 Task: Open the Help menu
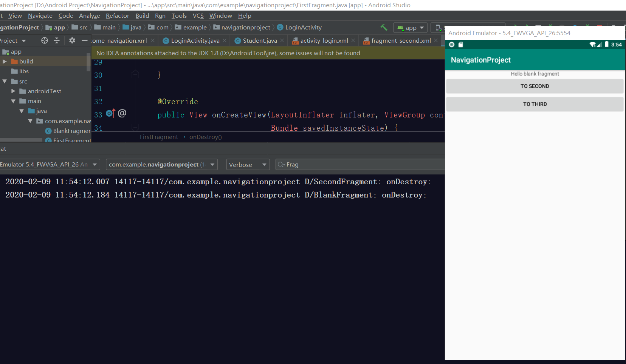coord(245,15)
